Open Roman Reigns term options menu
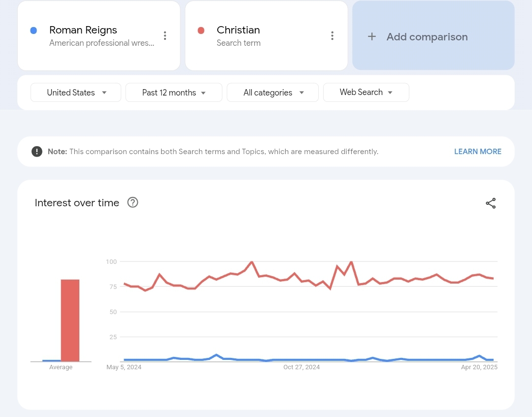Viewport: 532px width, 417px height. (x=165, y=36)
